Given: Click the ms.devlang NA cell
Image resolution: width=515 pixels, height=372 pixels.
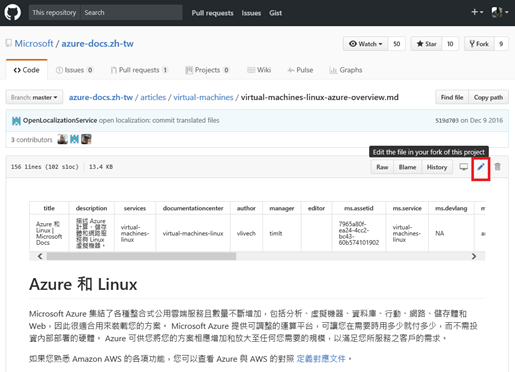Looking at the screenshot, I should [x=451, y=233].
